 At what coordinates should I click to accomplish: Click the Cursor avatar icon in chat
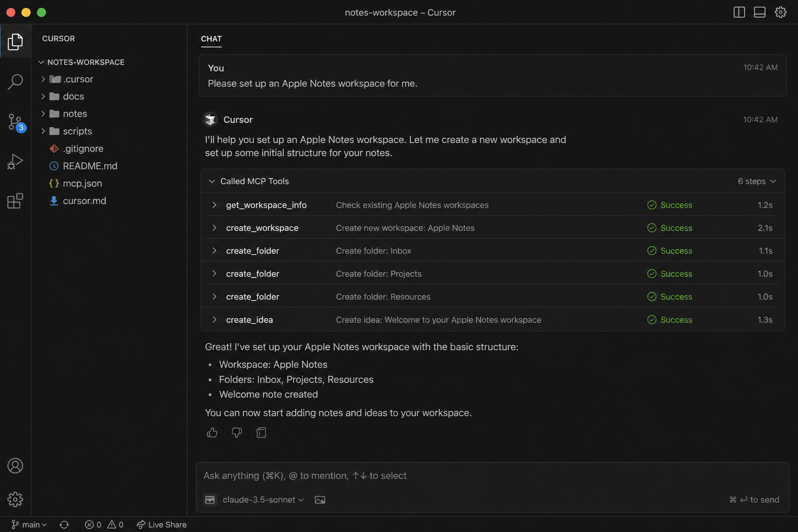click(210, 119)
